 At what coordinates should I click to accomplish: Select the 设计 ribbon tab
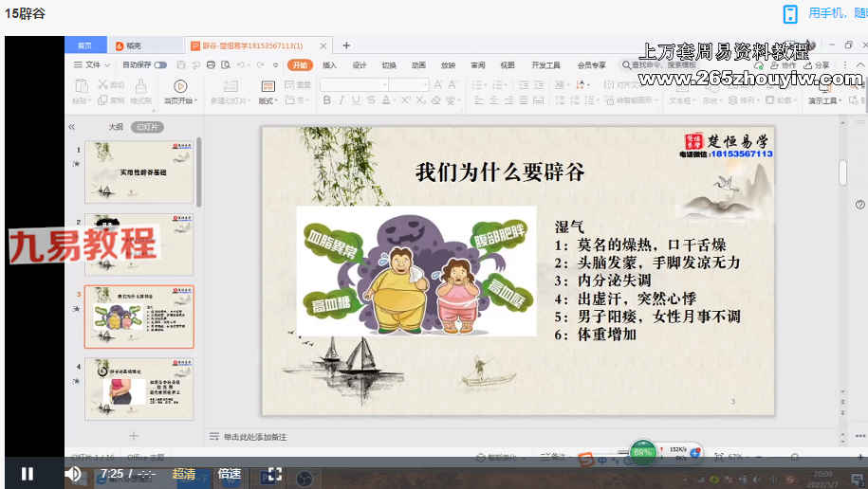click(360, 64)
